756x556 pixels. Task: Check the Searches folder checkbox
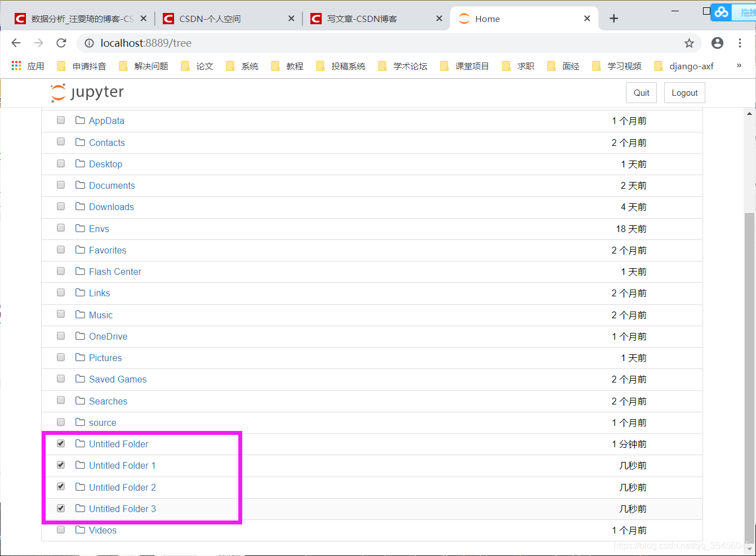61,400
